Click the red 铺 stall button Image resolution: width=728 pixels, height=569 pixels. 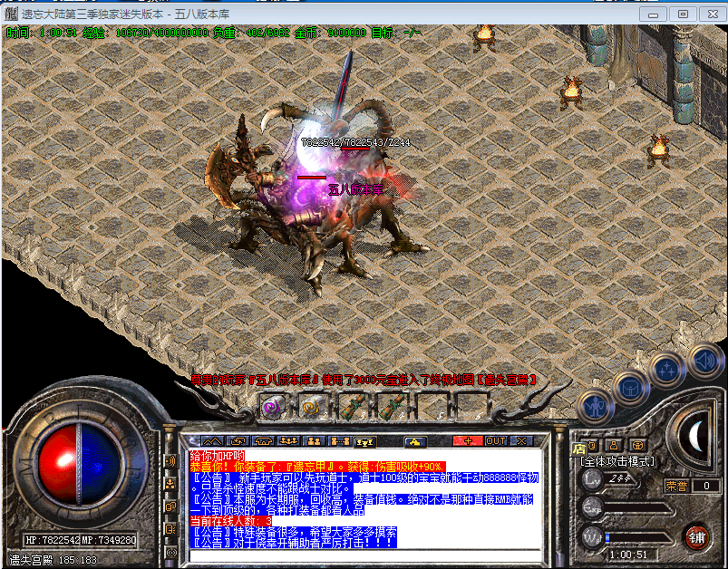[696, 537]
